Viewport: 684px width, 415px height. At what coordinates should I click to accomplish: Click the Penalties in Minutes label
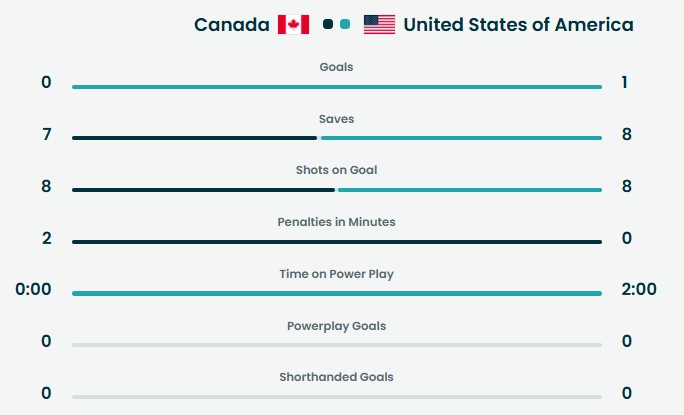pyautogui.click(x=336, y=222)
